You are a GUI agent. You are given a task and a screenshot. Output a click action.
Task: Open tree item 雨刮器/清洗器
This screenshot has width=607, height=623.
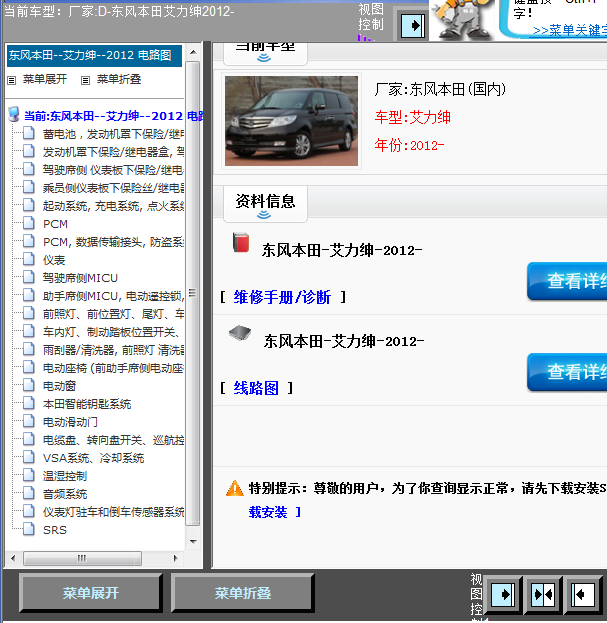[x=113, y=350]
